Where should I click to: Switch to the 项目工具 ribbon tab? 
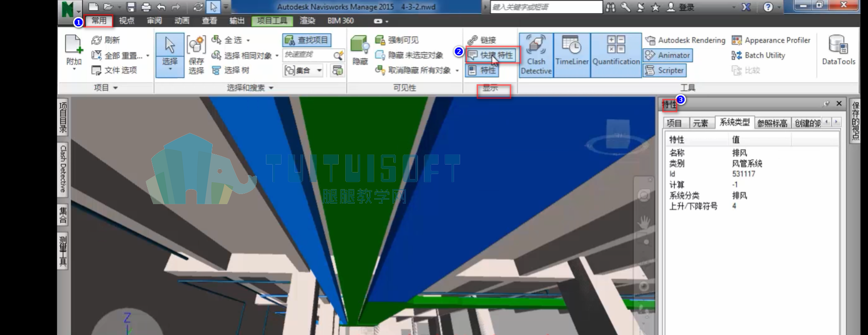[x=272, y=21]
